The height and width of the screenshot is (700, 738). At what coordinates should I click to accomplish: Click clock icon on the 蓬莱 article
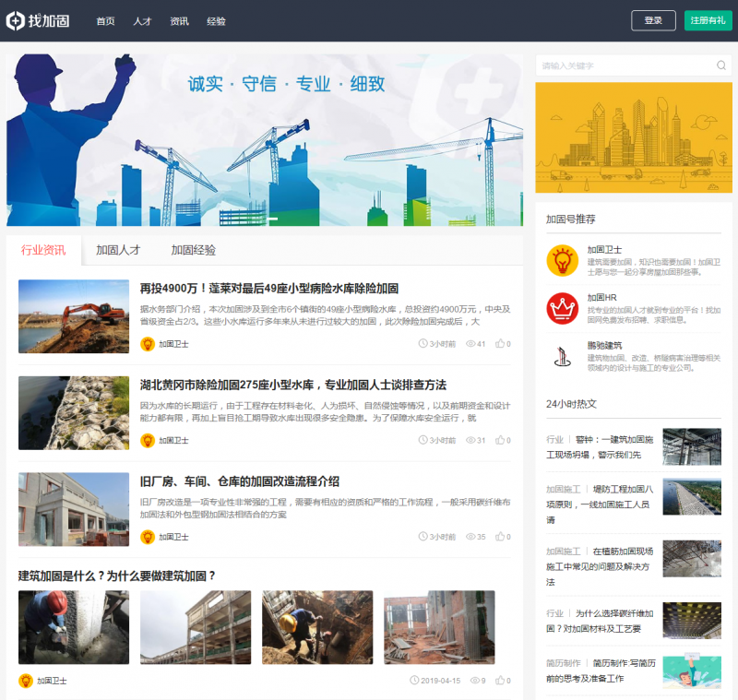point(423,343)
